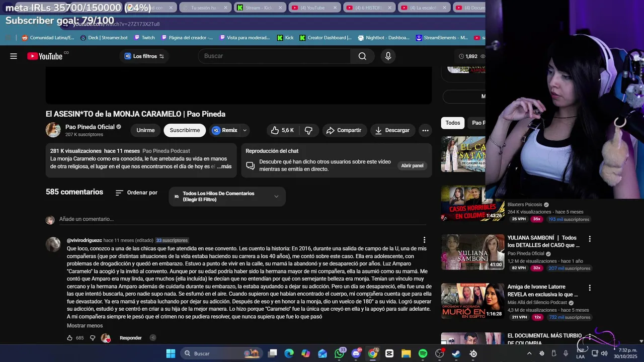The width and height of the screenshot is (644, 362).
Task: Open Amiga de Ivonne Latorre video's options menu
Action: coord(590,288)
